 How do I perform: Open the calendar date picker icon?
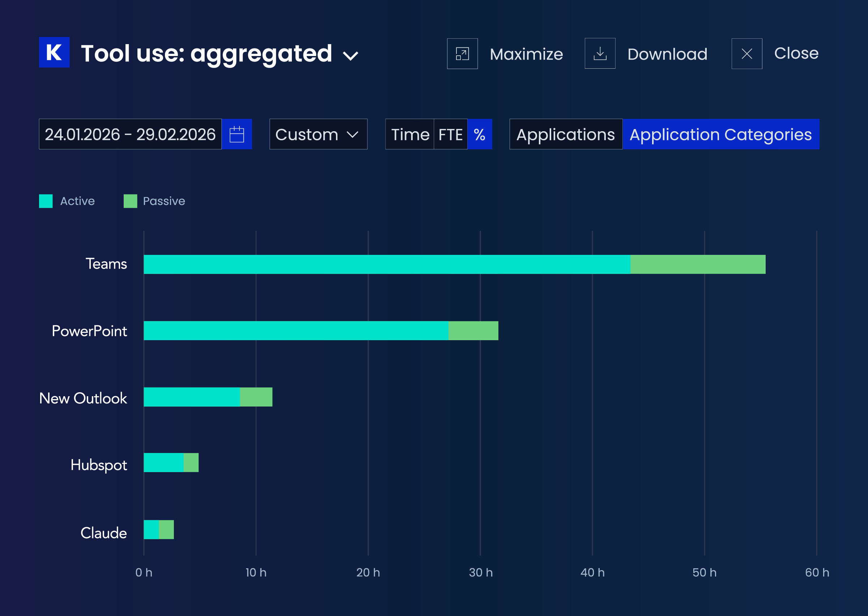(237, 134)
